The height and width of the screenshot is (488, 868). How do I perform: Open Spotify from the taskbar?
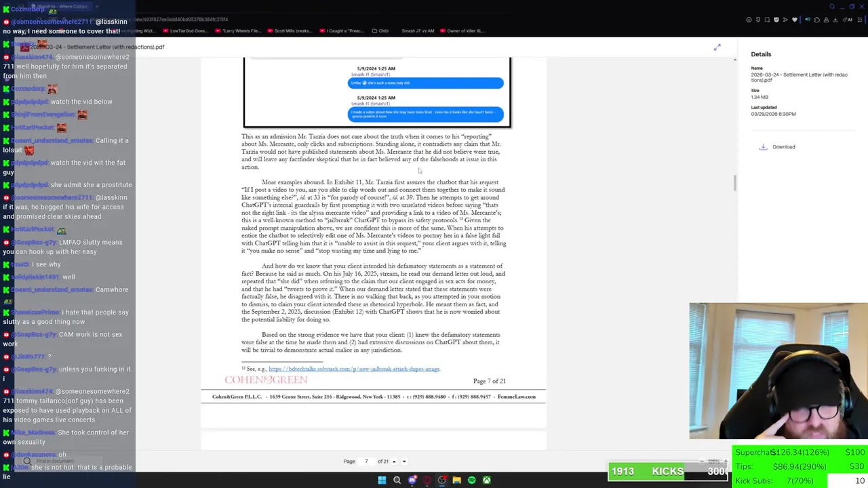click(x=471, y=481)
